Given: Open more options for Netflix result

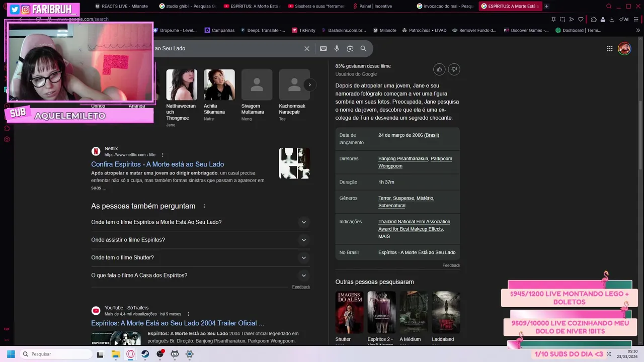Looking at the screenshot, I should click(x=163, y=155).
